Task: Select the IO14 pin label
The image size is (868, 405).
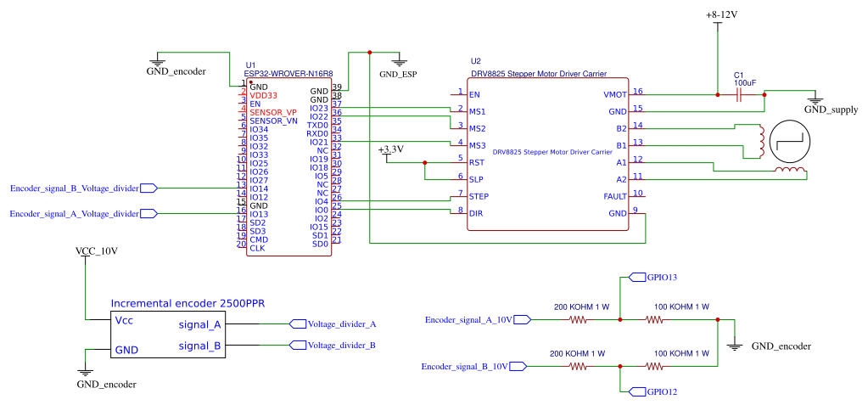Action: coord(259,189)
